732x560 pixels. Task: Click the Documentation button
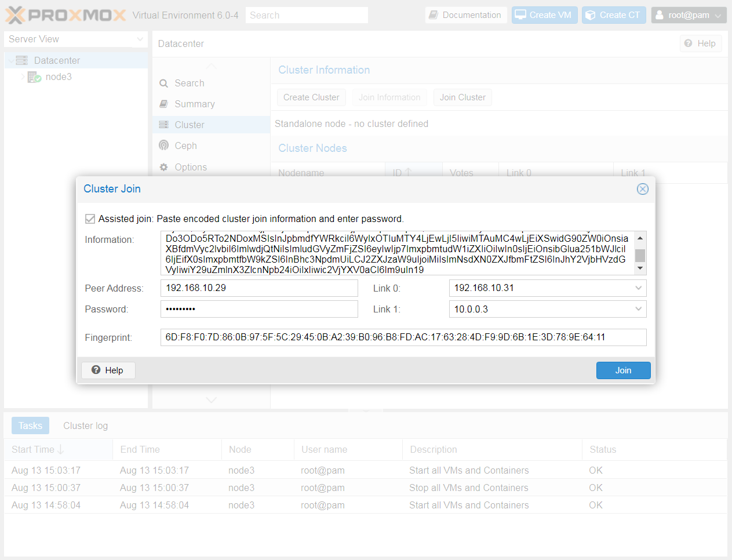tap(466, 15)
